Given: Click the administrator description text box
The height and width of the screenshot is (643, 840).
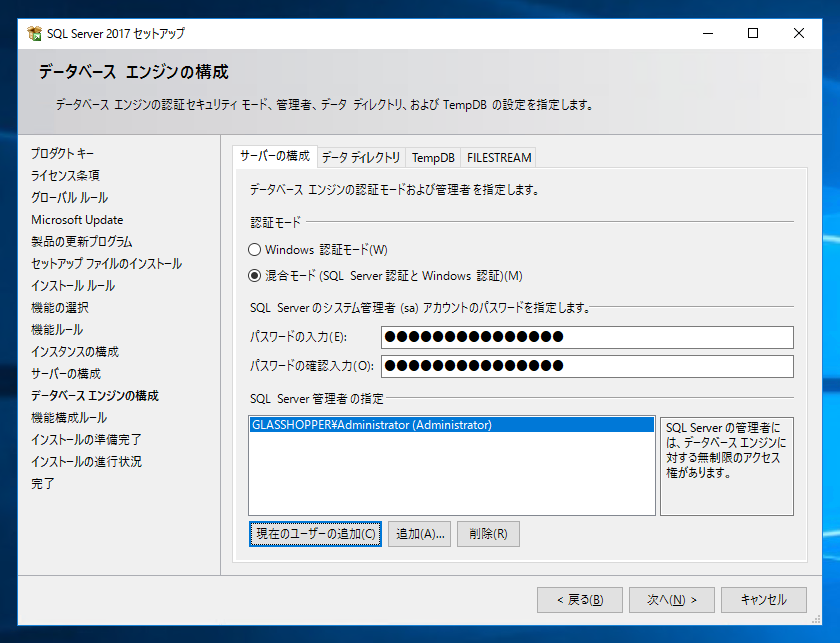Looking at the screenshot, I should (x=726, y=466).
